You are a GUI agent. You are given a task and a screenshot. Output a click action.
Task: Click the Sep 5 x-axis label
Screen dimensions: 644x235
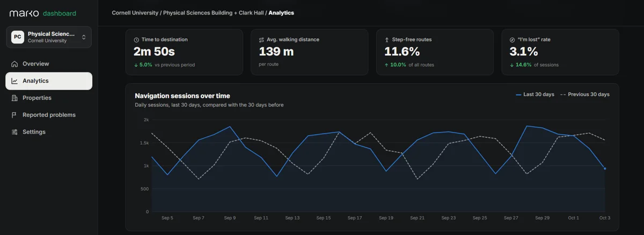coord(167,218)
